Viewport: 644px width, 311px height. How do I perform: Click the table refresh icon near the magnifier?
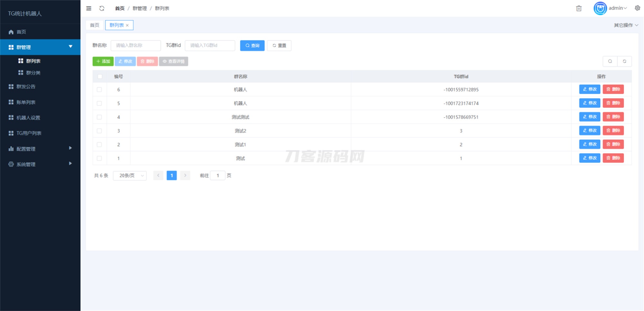625,61
